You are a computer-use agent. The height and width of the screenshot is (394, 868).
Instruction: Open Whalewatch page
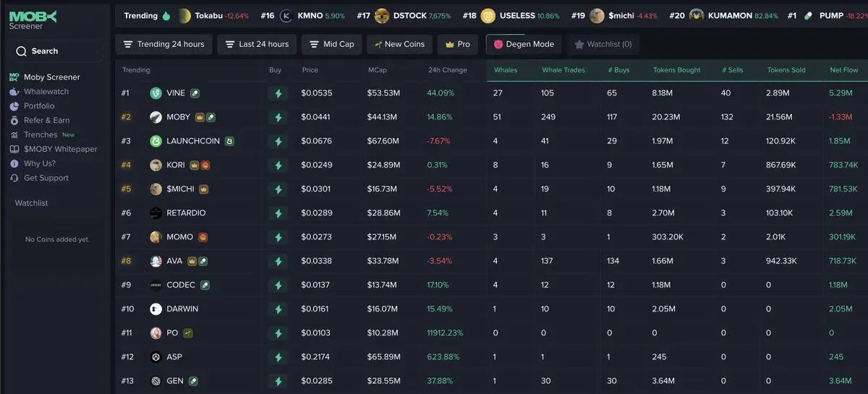pos(46,92)
